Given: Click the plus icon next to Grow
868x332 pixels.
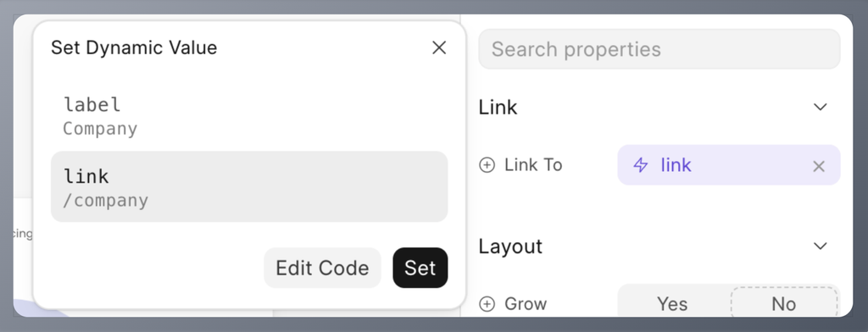Looking at the screenshot, I should (487, 304).
